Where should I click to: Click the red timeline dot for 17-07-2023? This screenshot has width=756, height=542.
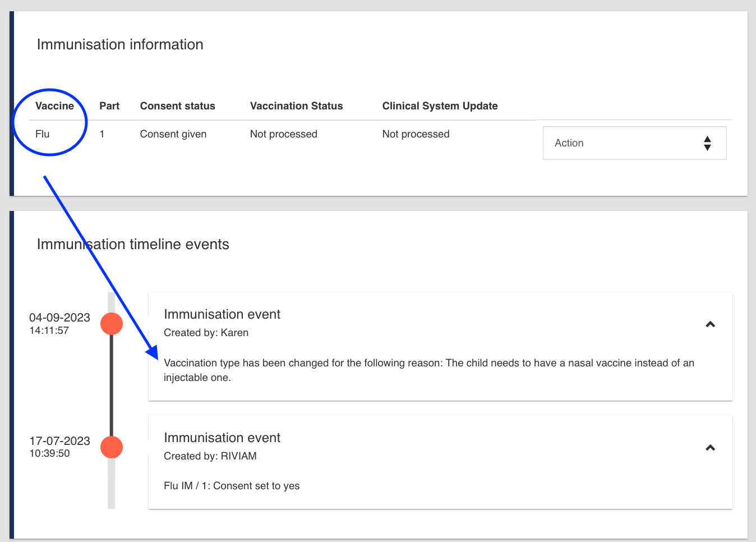tap(112, 447)
